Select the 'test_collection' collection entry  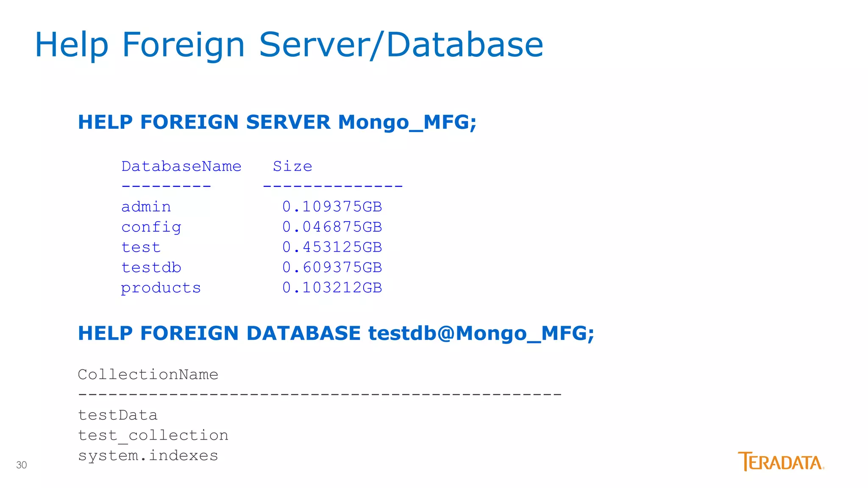[153, 436]
